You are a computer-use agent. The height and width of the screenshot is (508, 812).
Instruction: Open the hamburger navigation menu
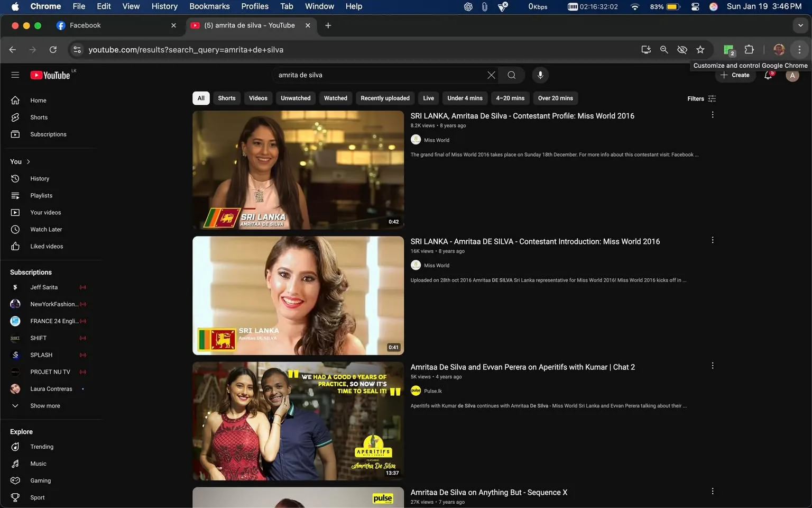click(x=15, y=75)
